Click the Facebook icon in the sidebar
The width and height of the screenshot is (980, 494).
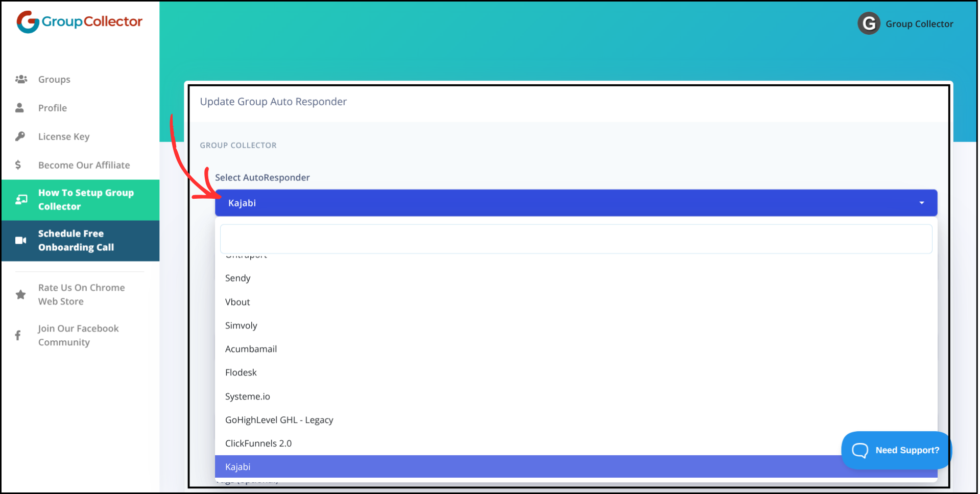[x=18, y=335]
